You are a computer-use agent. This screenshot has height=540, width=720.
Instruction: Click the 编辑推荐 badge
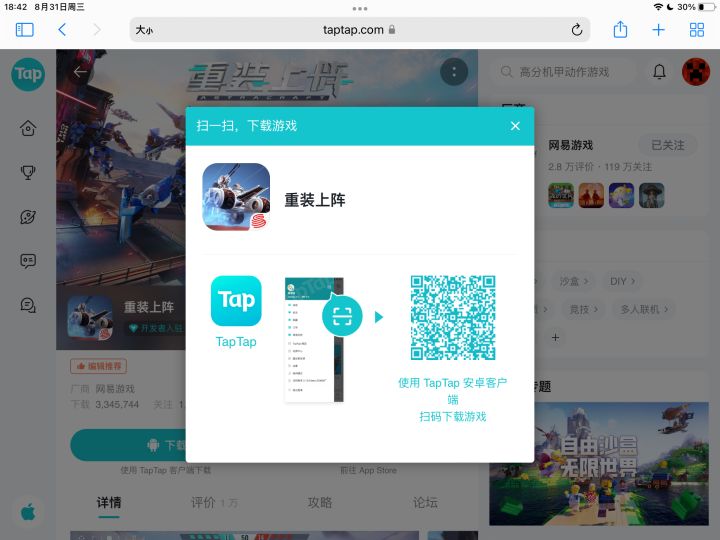98,366
